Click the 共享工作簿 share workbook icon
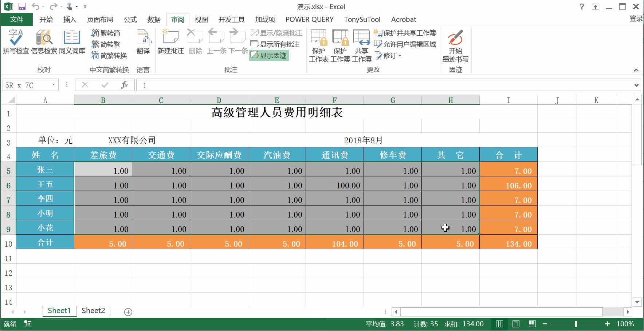This screenshot has height=331, width=644. click(x=361, y=45)
